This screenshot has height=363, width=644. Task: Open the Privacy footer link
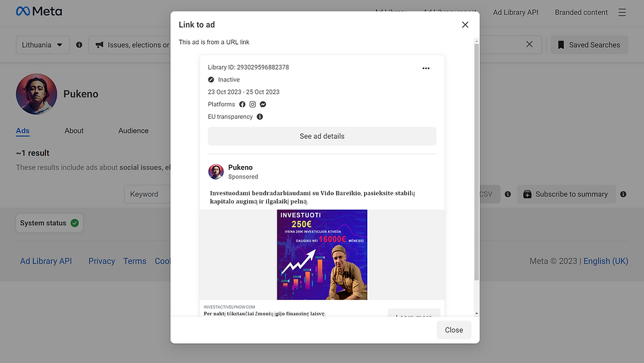[101, 261]
